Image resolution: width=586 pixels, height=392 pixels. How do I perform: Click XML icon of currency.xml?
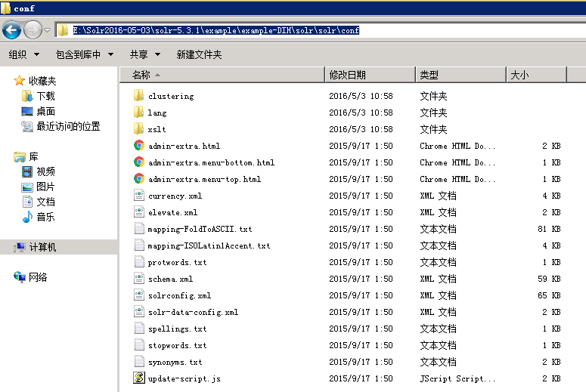139,196
